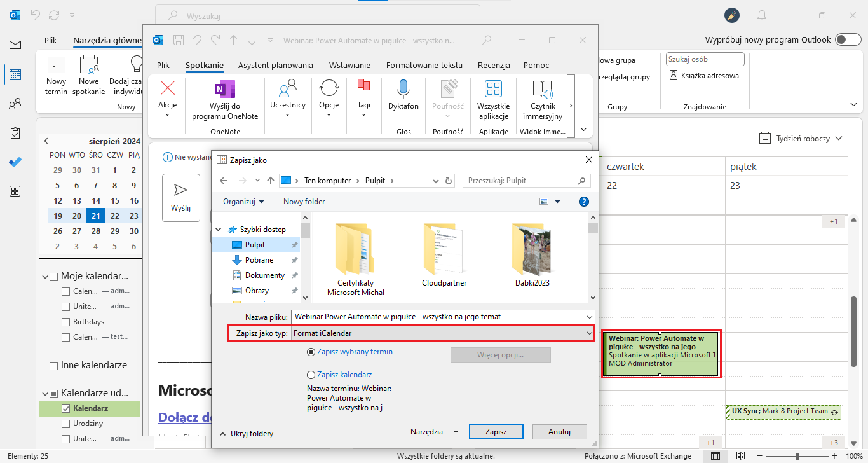
Task: Click the Zapisz button
Action: (496, 432)
